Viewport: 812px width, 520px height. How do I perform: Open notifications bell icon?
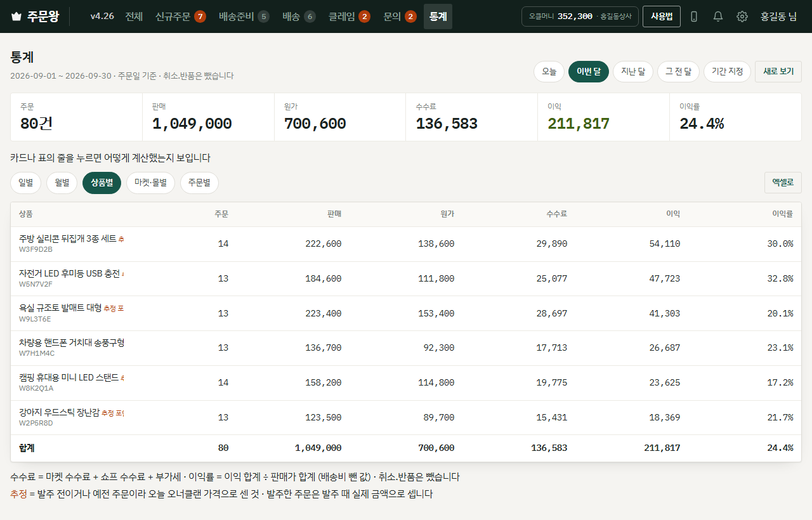pos(718,16)
